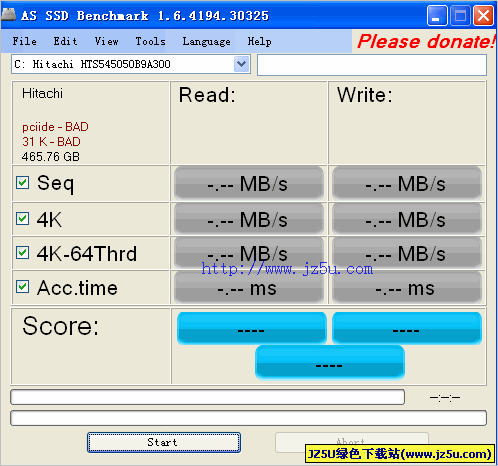Expand the drive selection dropdown arrow

(x=242, y=64)
